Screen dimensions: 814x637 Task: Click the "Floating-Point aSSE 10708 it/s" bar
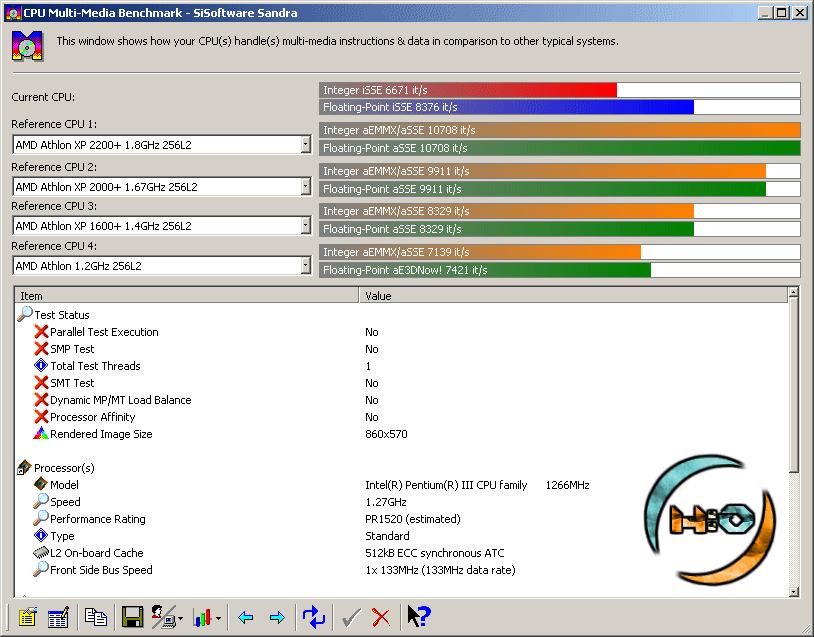point(560,148)
